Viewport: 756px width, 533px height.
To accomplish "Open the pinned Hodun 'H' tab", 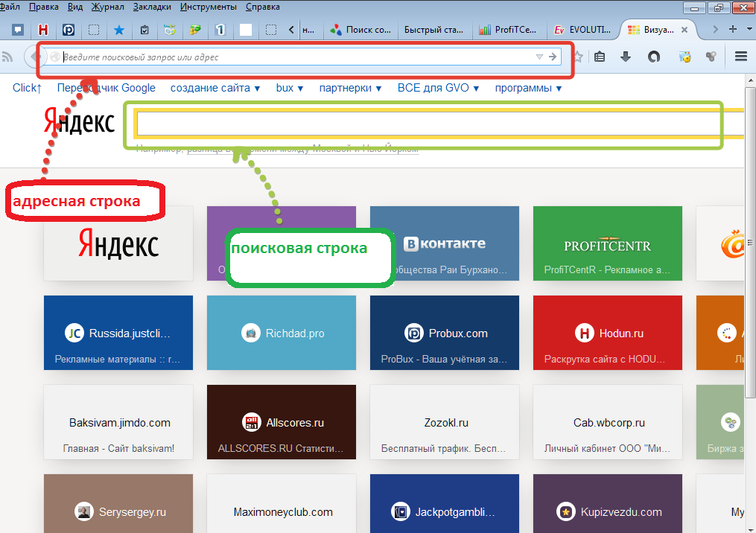I will pyautogui.click(x=43, y=30).
